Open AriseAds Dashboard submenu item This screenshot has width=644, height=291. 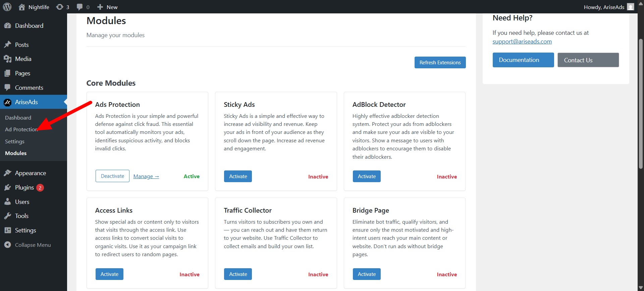tap(18, 118)
